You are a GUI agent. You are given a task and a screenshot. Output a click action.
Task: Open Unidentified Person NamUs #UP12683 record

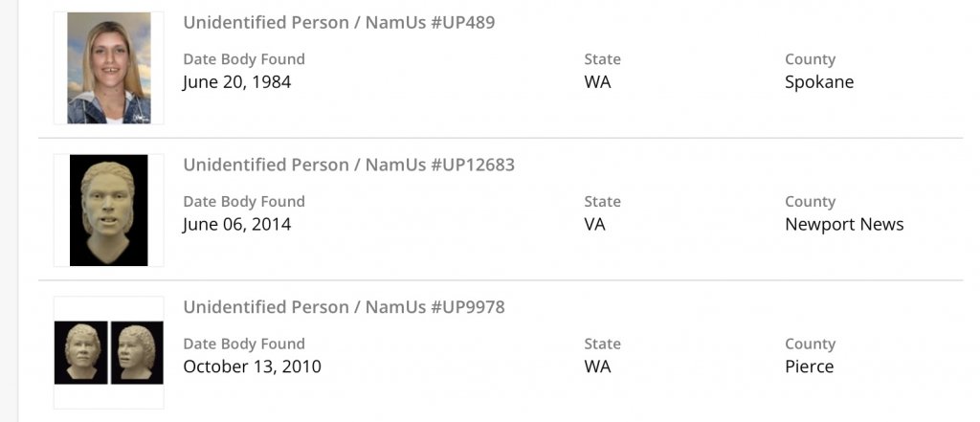(x=348, y=165)
